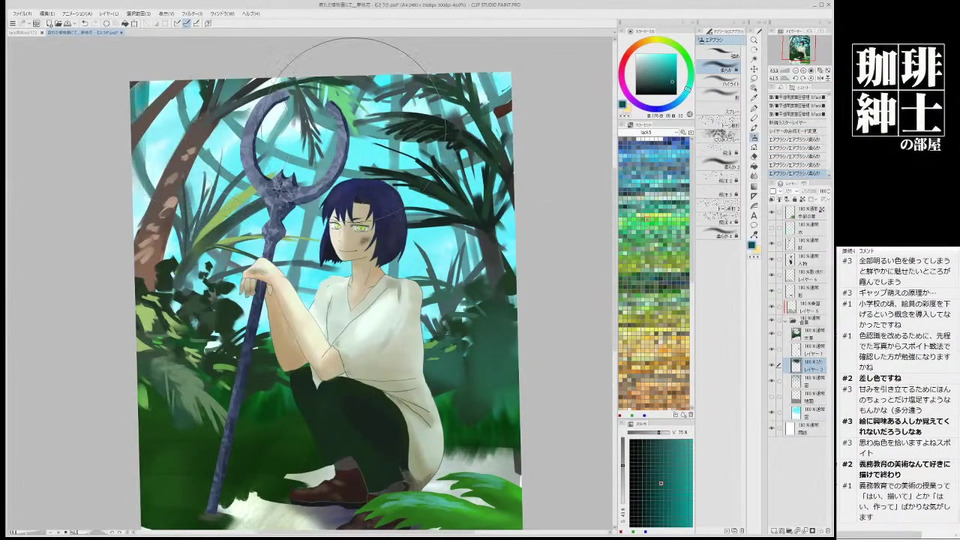Toggle visibility of レイヤー 1 layer
The height and width of the screenshot is (540, 960).
click(x=771, y=349)
